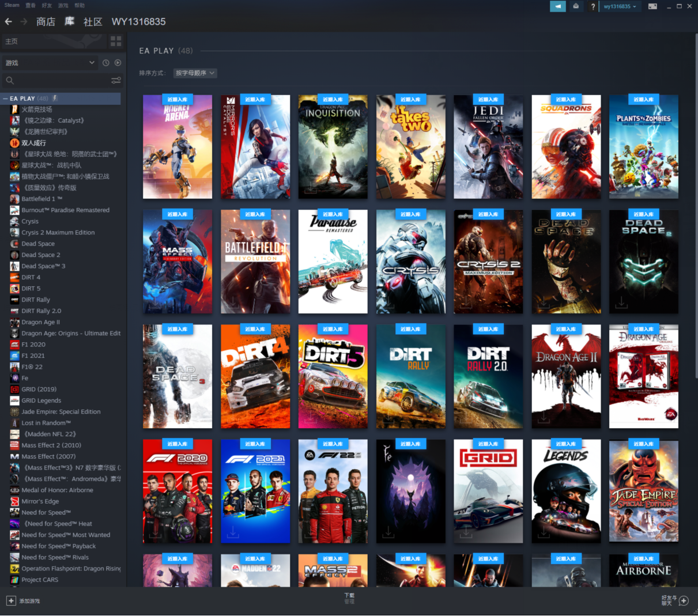698x616 pixels.
Task: Switch to Big Picture mode icon
Action: [652, 6]
